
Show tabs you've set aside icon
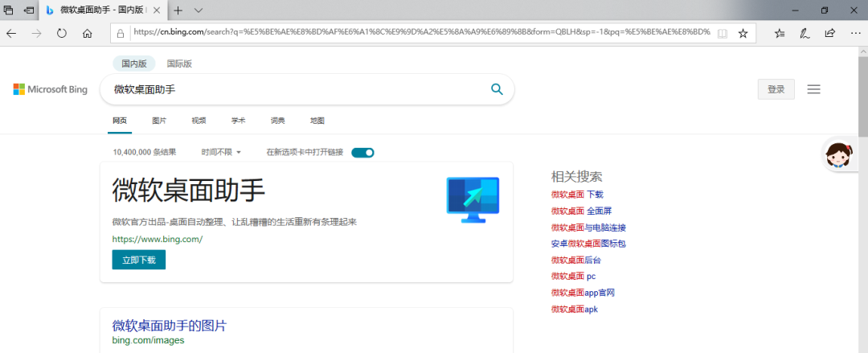tap(8, 10)
